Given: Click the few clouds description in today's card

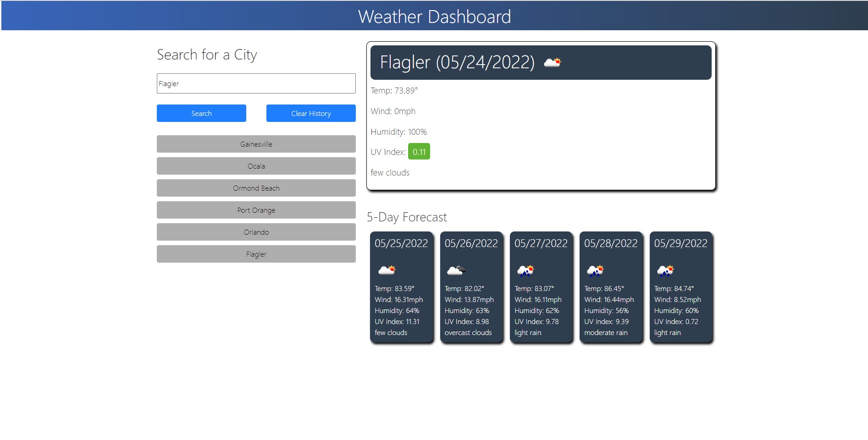Looking at the screenshot, I should click(390, 173).
